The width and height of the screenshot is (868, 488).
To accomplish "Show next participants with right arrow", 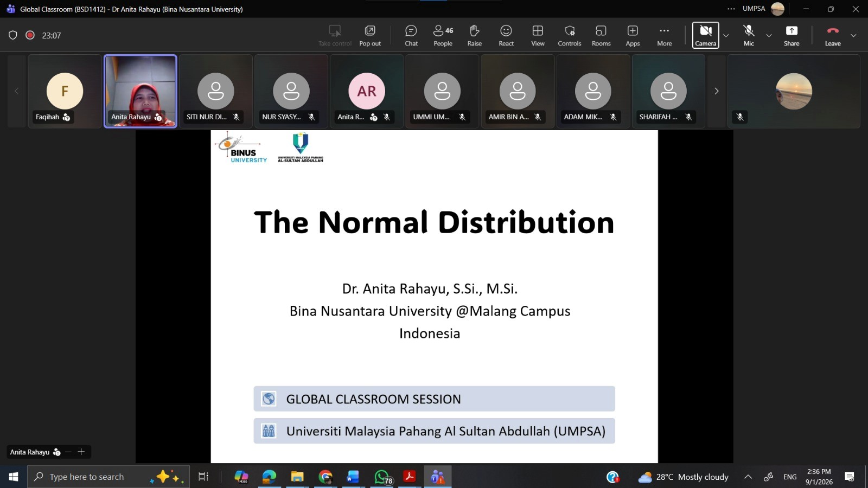I will click(716, 91).
